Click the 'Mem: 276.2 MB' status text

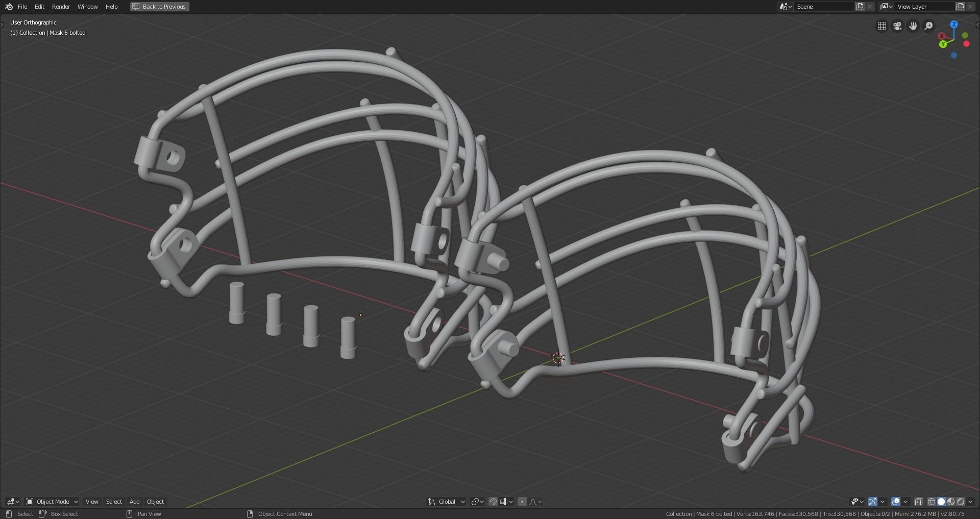(916, 514)
